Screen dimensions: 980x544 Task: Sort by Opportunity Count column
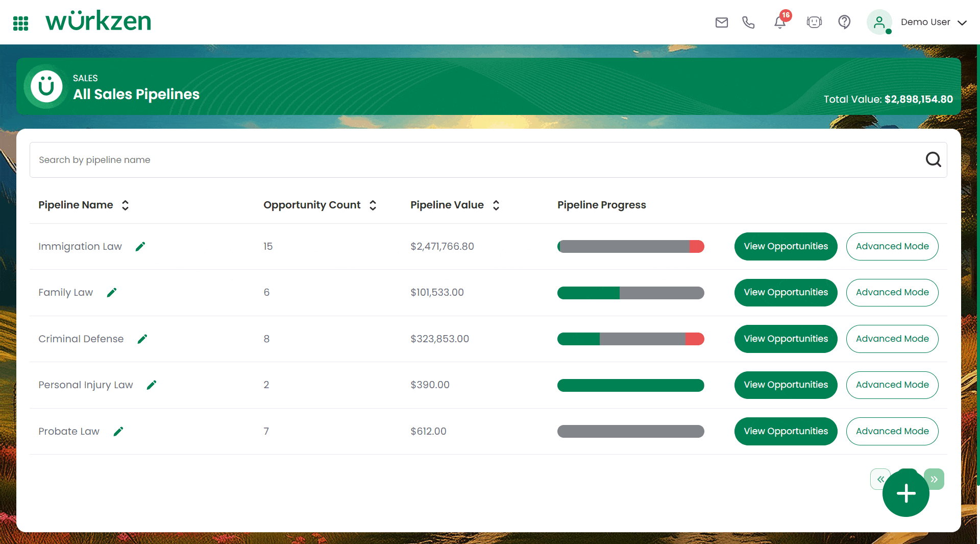click(373, 205)
